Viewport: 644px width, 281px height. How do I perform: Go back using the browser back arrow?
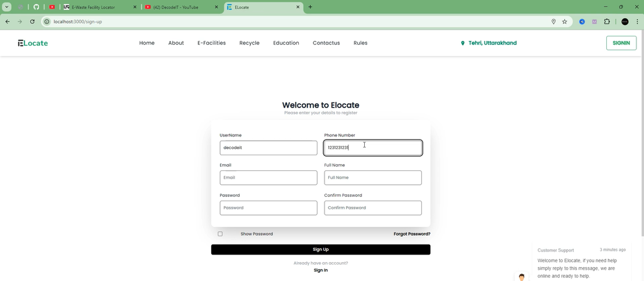[8, 21]
